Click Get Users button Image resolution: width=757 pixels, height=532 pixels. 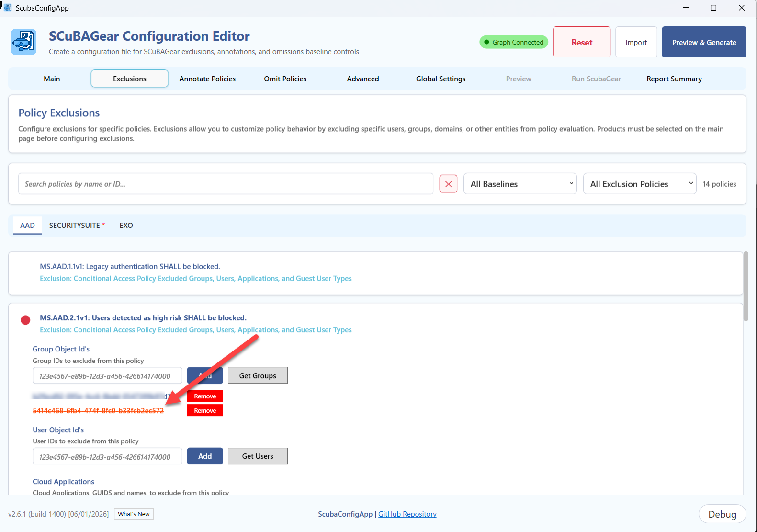click(x=258, y=456)
